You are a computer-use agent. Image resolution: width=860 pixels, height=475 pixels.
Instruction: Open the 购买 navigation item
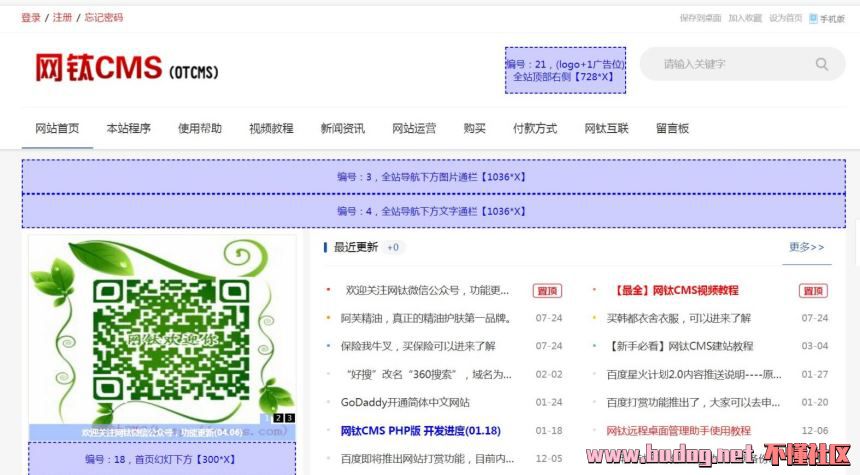tap(474, 128)
